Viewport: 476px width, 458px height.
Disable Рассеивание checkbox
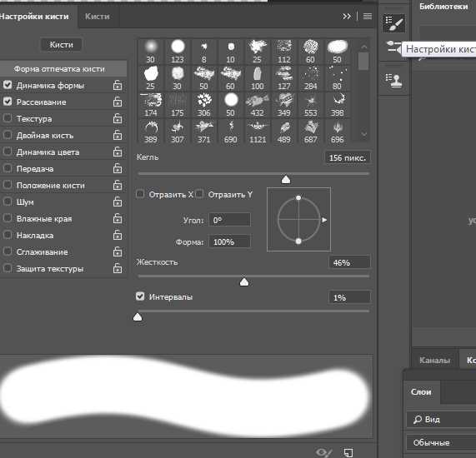click(8, 102)
